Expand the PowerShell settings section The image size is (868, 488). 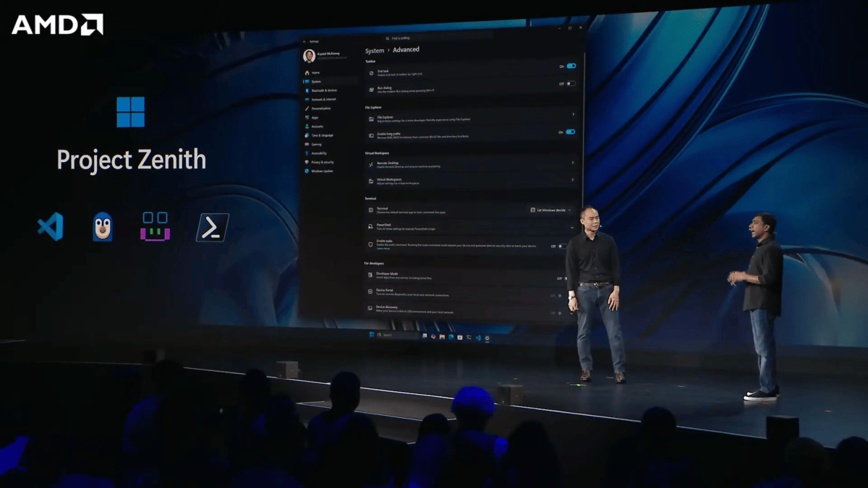click(472, 226)
